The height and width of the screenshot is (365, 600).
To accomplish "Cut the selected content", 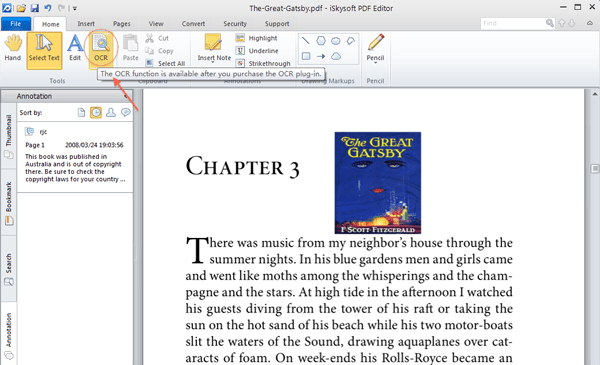I will click(157, 38).
